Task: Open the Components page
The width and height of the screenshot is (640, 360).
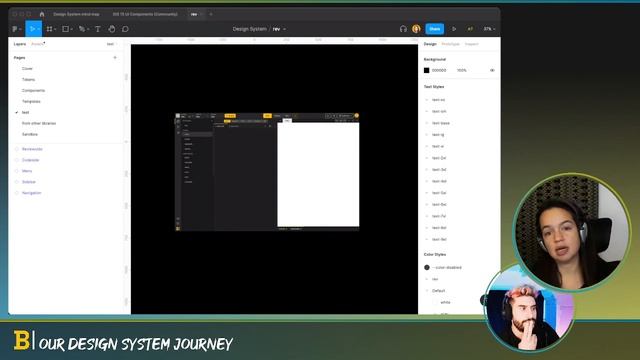Action: point(33,91)
